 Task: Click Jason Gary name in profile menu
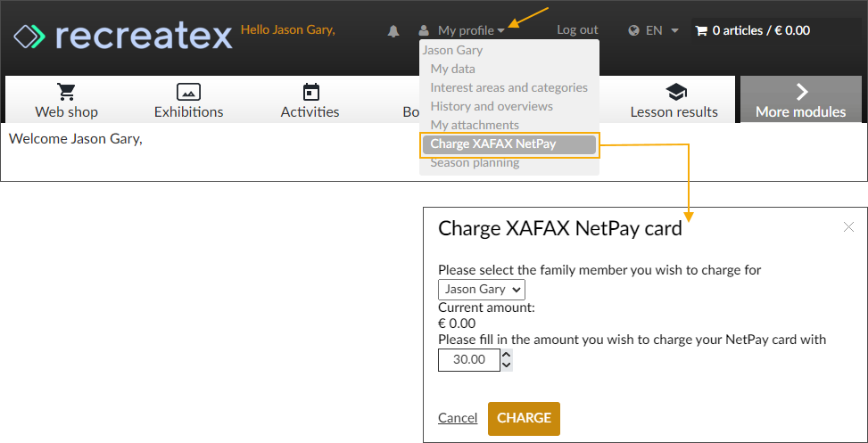452,50
